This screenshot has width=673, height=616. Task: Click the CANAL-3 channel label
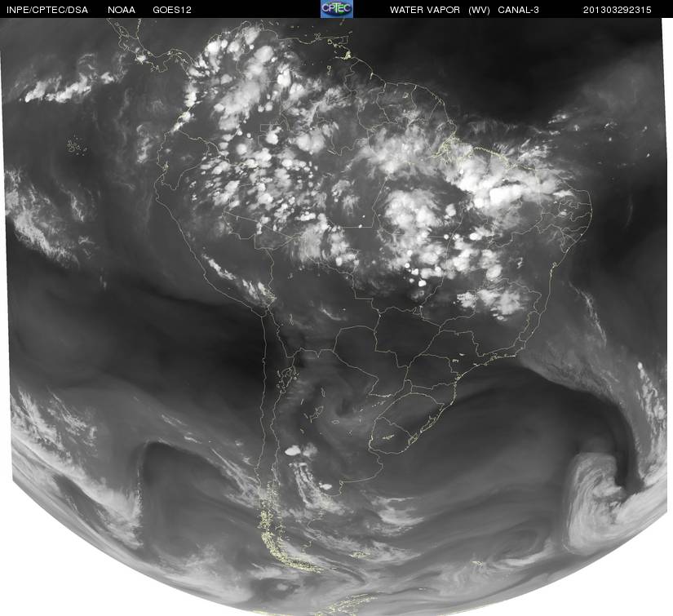[519, 10]
